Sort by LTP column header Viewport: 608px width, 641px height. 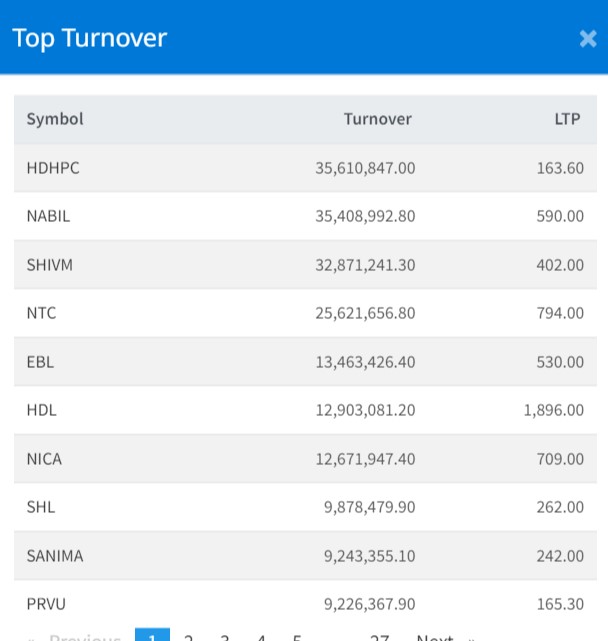(x=568, y=119)
